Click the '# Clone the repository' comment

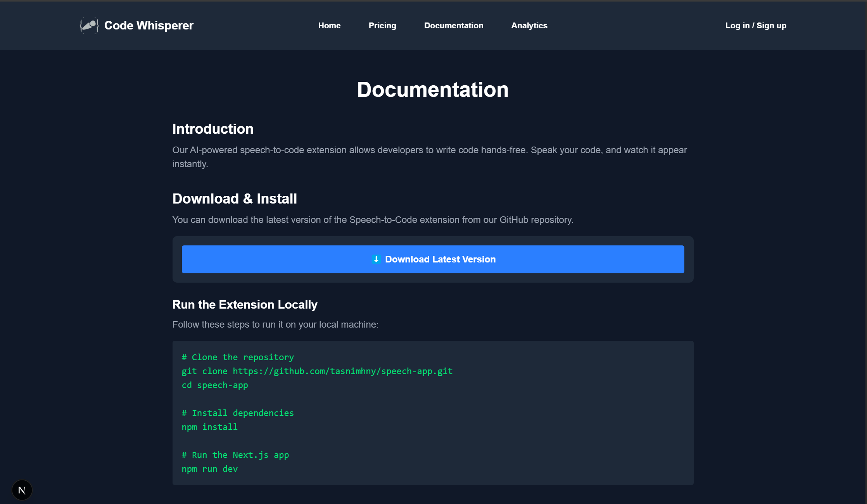tap(238, 357)
